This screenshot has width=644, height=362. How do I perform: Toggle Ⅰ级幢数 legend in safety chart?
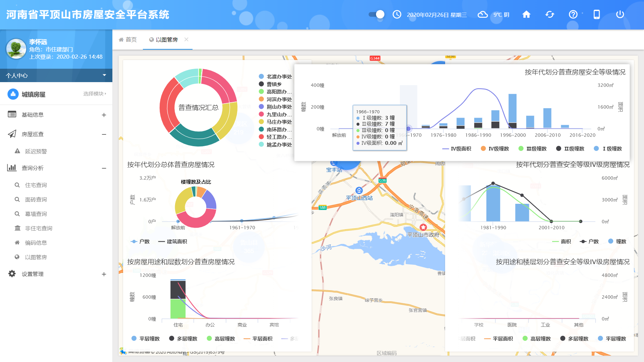[x=608, y=148]
